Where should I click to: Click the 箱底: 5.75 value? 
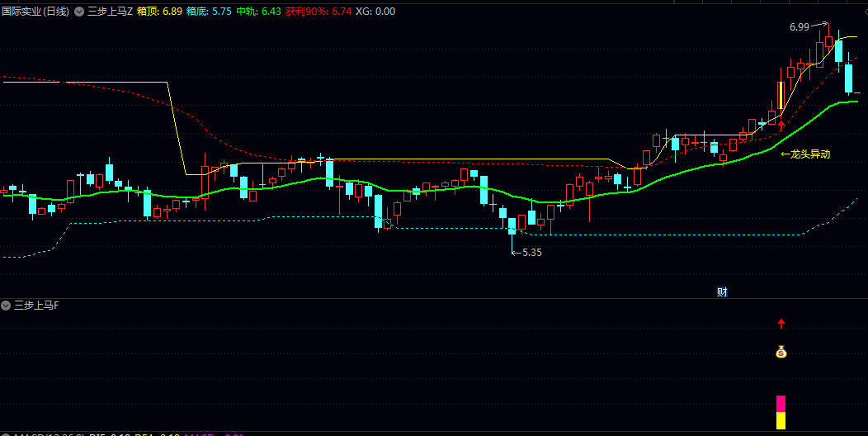tap(209, 11)
